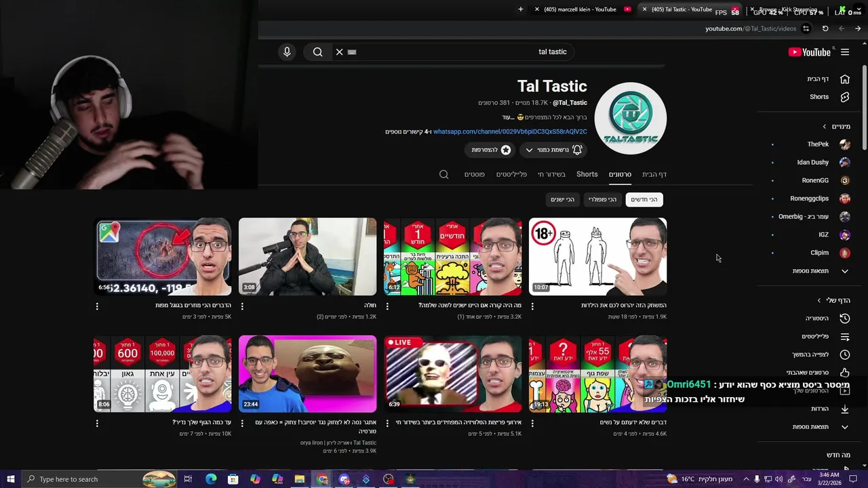Switch to the Shorts channel tab
This screenshot has height=488, width=868.
point(587,174)
